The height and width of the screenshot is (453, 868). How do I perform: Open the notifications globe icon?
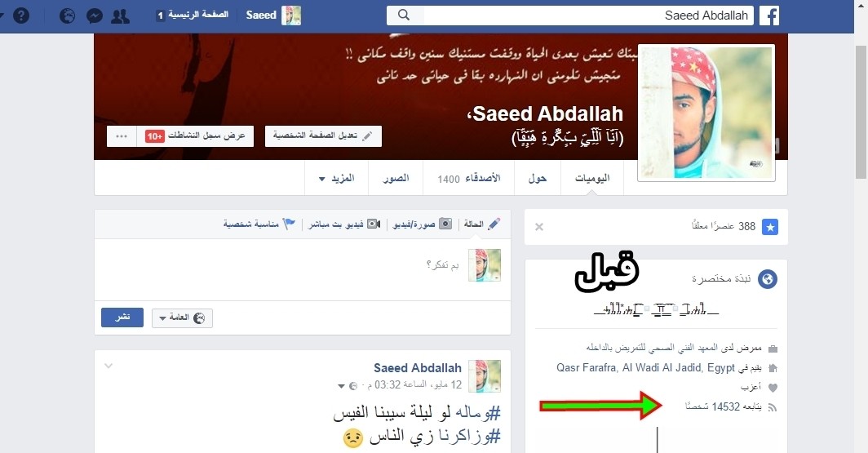(68, 16)
